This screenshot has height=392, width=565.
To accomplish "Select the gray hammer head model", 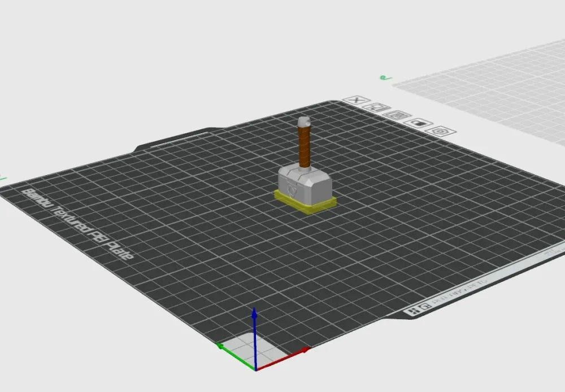I will coord(305,185).
